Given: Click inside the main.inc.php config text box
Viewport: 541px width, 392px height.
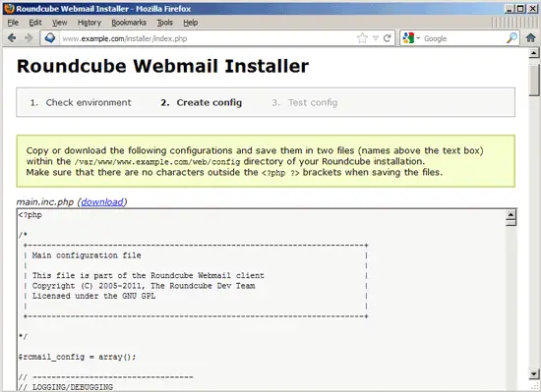Looking at the screenshot, I should 262,299.
